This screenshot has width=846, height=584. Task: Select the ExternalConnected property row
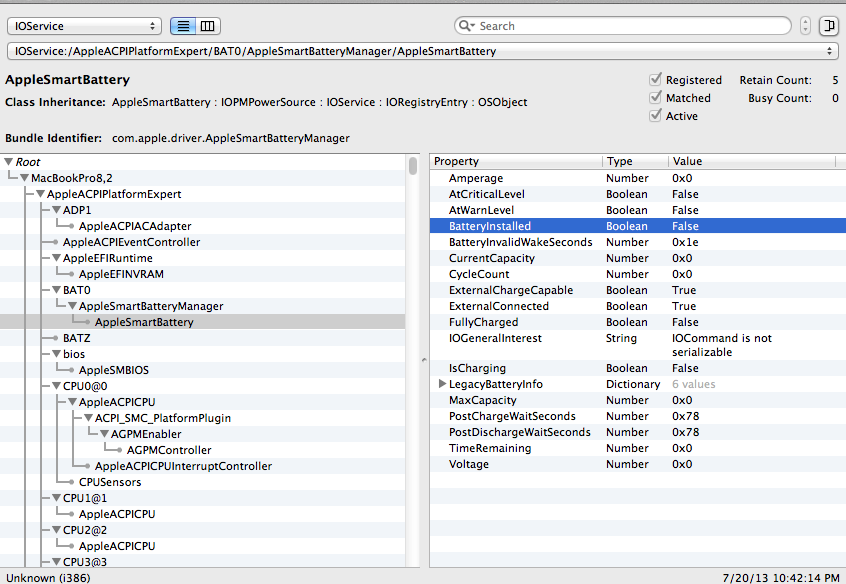pos(638,306)
